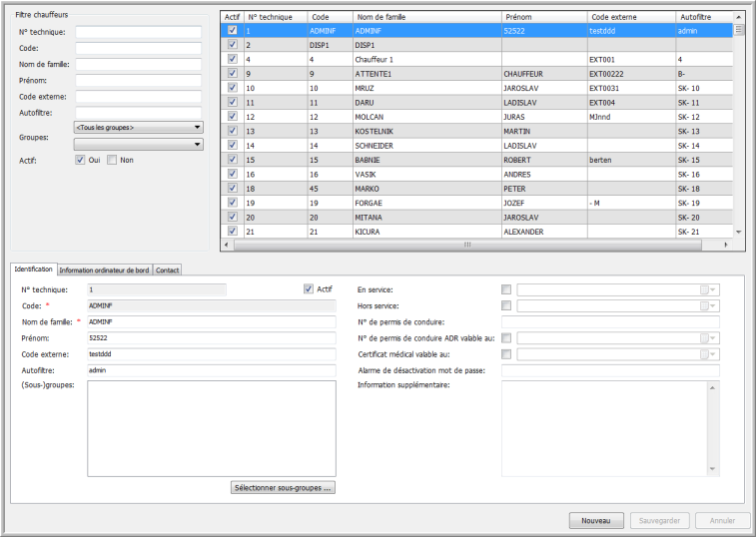
Task: Click the Nouveau button
Action: (x=596, y=520)
